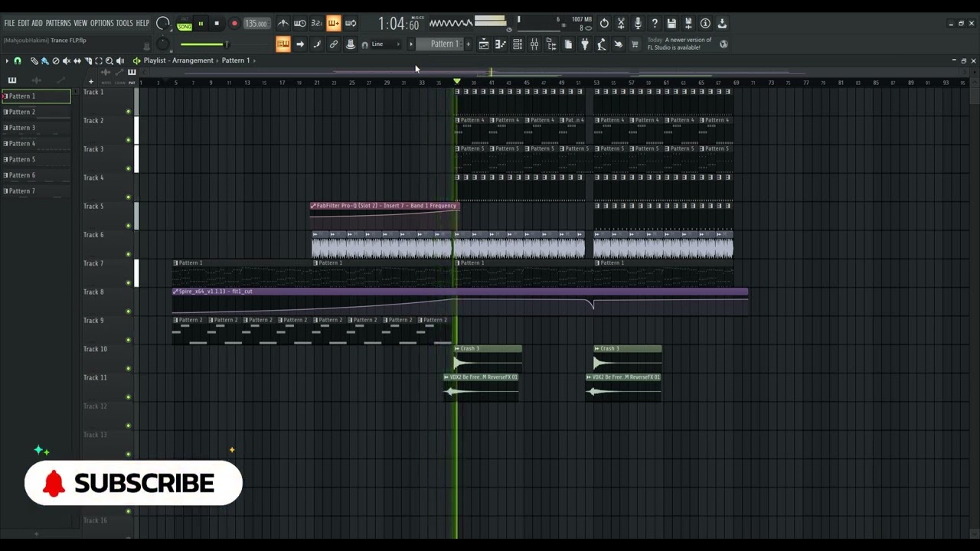Toggle the blend recording overdub button
Image resolution: width=980 pixels, height=551 pixels.
pyautogui.click(x=334, y=23)
